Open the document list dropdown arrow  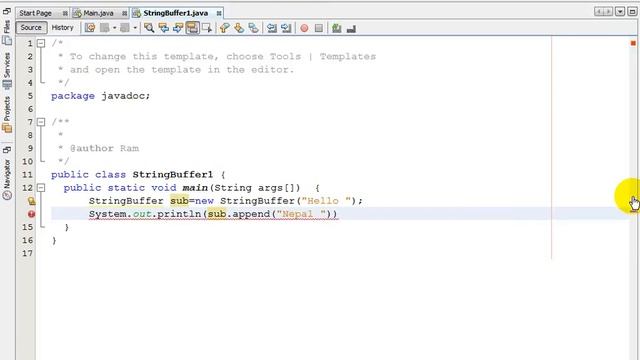click(620, 12)
